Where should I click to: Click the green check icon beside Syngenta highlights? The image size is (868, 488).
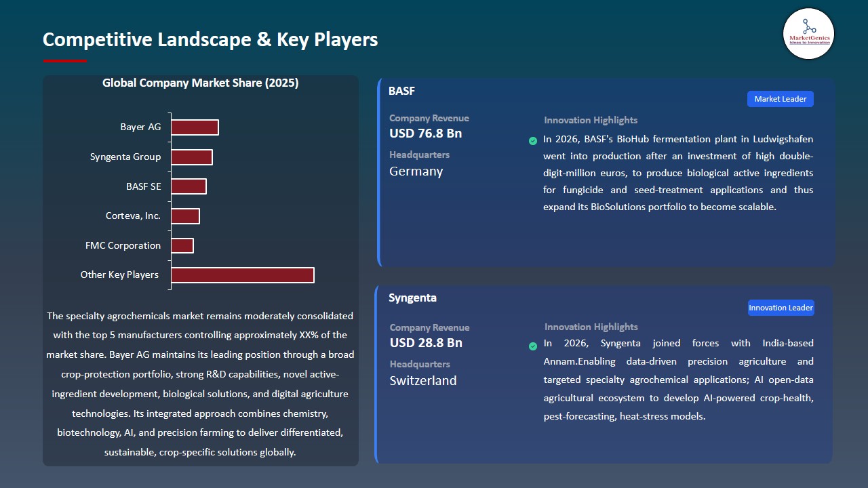click(533, 346)
